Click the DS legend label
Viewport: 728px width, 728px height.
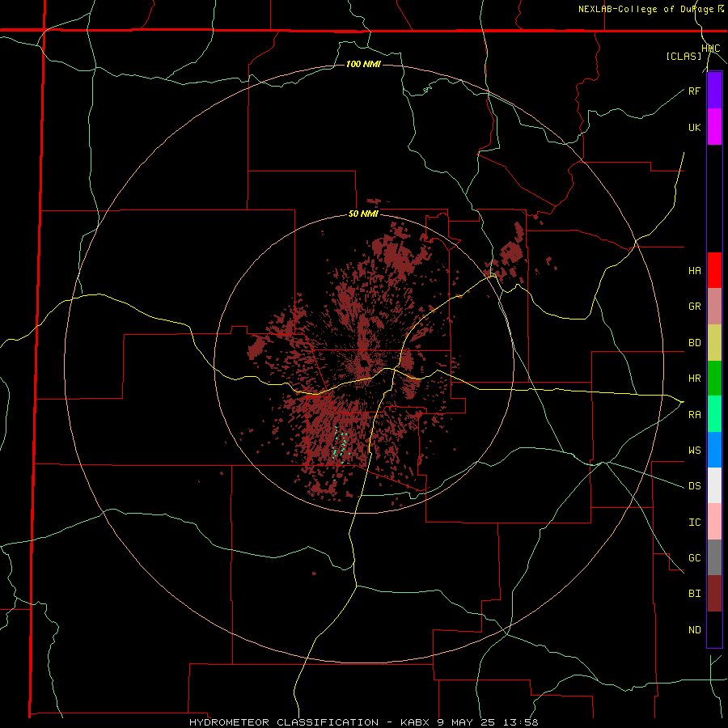[694, 486]
